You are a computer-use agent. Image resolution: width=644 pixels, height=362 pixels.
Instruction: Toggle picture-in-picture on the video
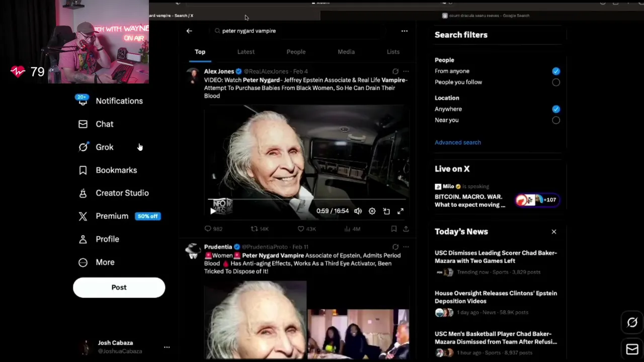pyautogui.click(x=386, y=211)
